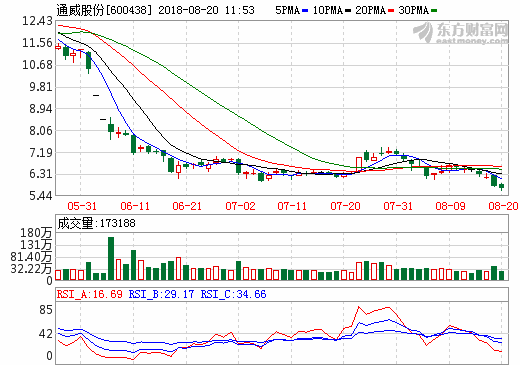
Task: Click the 07-20 date label
Action: click(345, 206)
